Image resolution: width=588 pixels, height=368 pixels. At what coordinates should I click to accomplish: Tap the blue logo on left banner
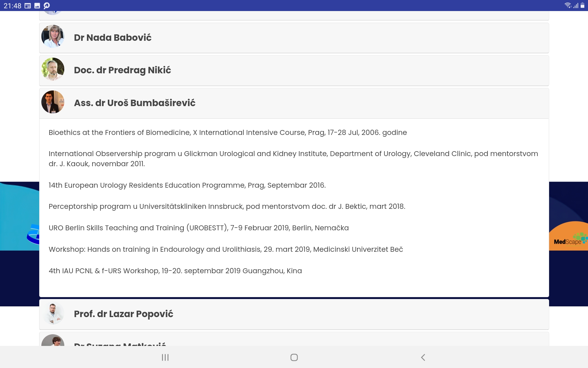click(33, 234)
